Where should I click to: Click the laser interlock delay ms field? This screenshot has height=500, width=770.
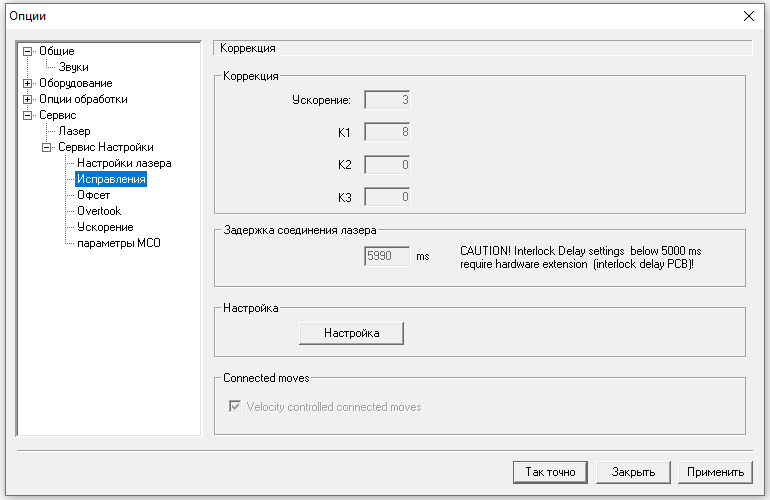[387, 257]
